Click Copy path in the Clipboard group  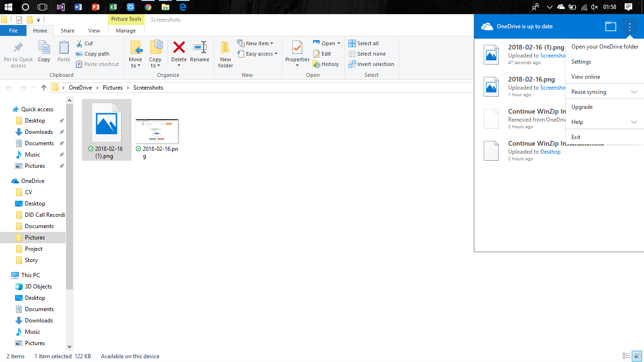click(92, 54)
